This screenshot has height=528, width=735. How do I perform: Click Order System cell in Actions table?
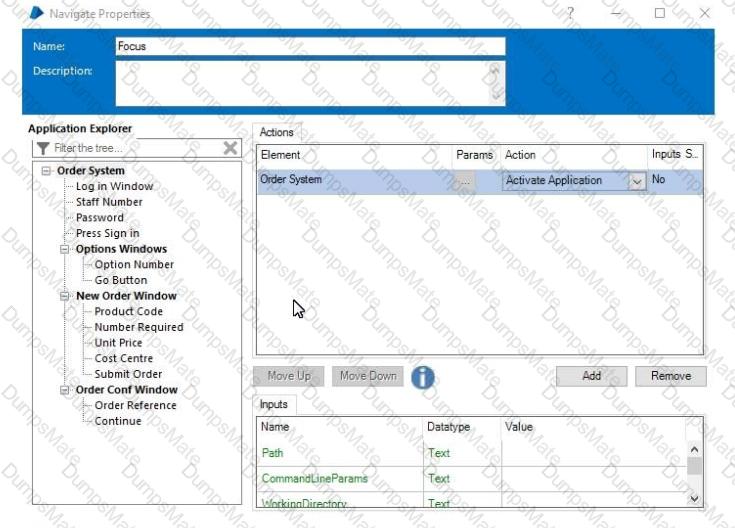(354, 181)
